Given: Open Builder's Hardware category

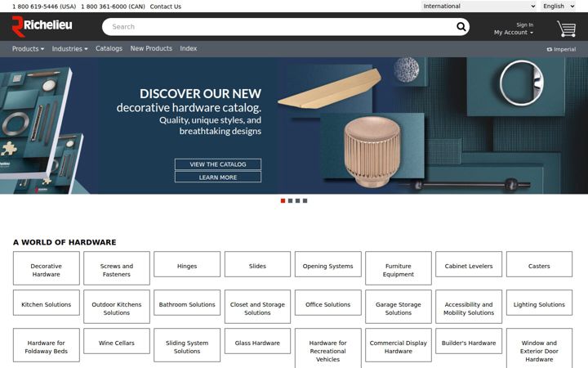Looking at the screenshot, I should [x=469, y=341].
